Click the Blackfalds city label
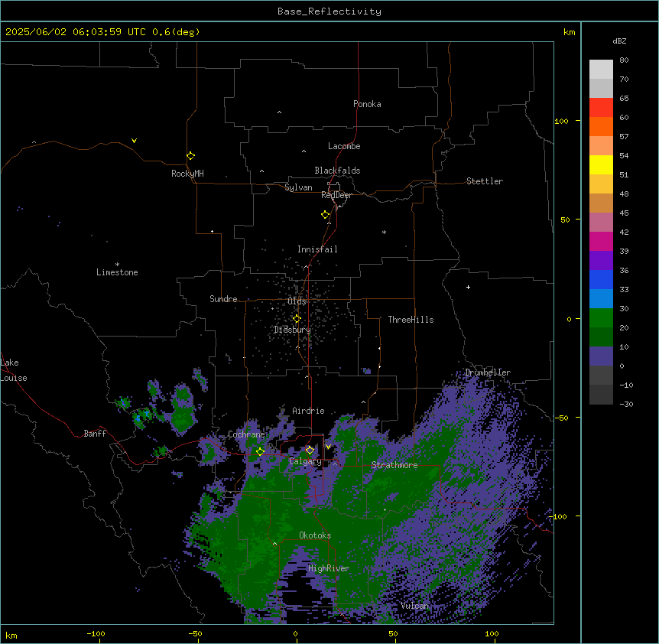The width and height of the screenshot is (659, 644). (x=337, y=171)
